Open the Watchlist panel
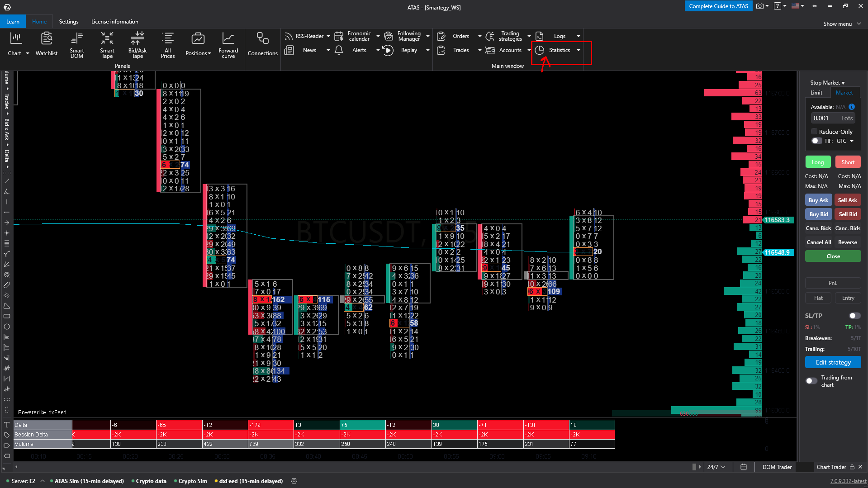The image size is (868, 488). tap(47, 44)
